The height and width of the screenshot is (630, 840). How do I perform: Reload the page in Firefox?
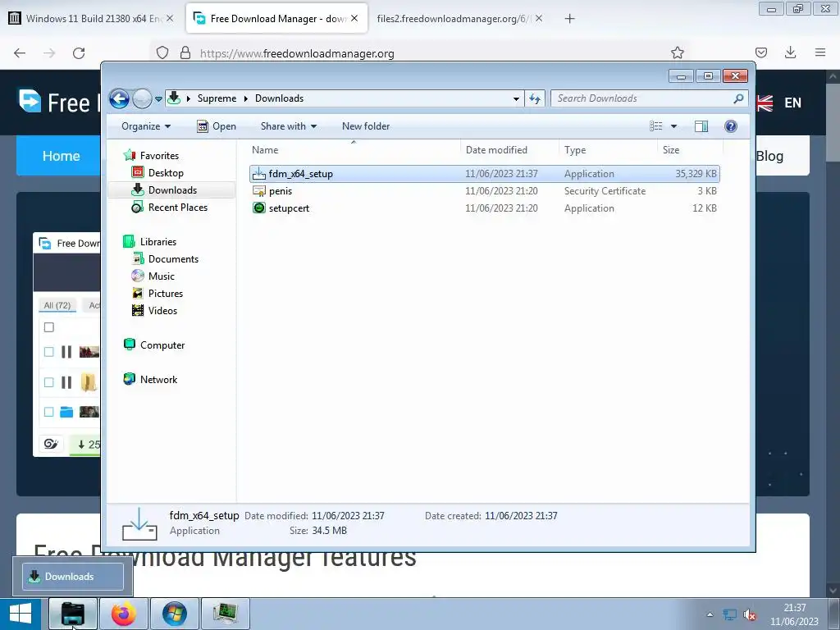[79, 53]
